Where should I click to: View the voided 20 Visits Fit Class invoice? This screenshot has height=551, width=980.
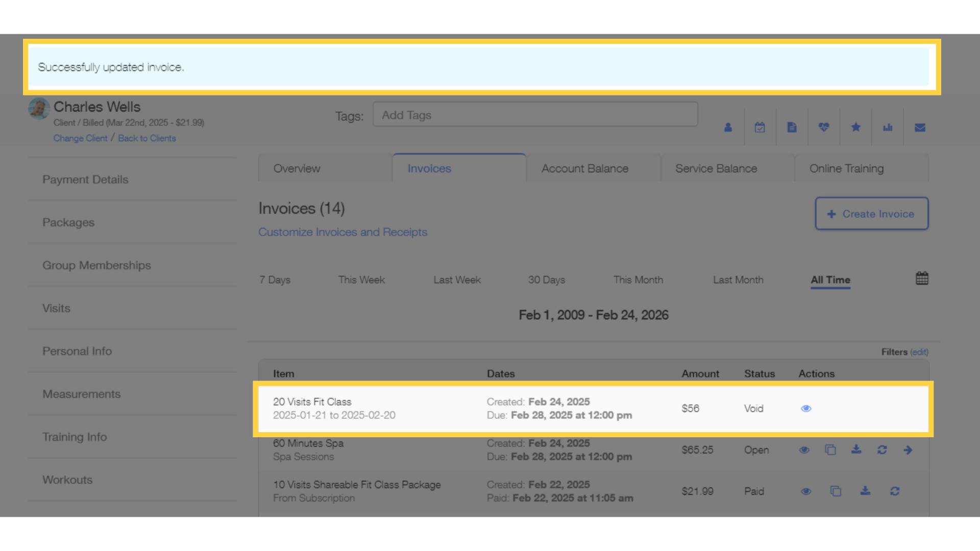point(806,408)
